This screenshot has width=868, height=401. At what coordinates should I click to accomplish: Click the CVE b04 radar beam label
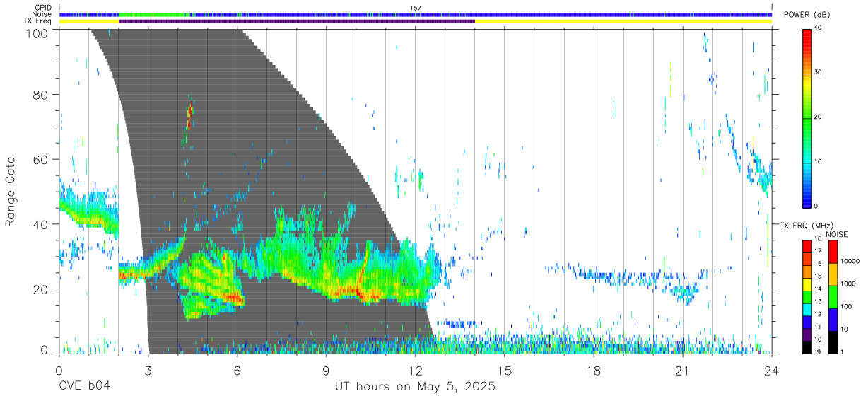point(84,387)
